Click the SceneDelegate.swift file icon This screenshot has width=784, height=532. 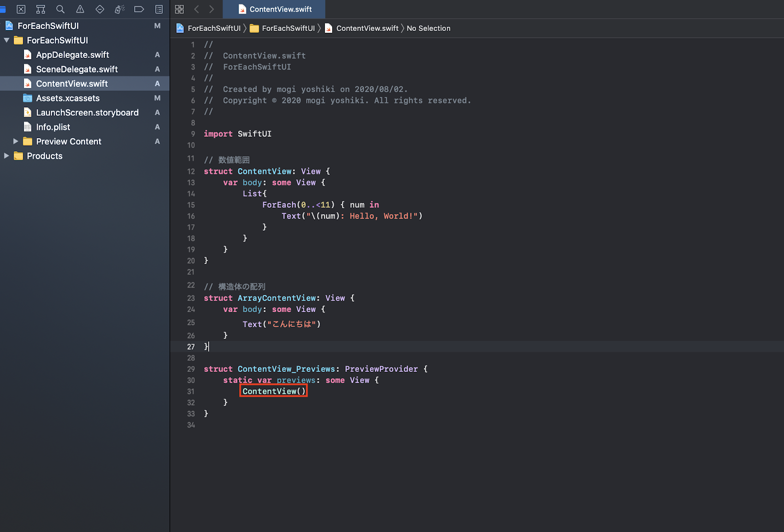28,69
